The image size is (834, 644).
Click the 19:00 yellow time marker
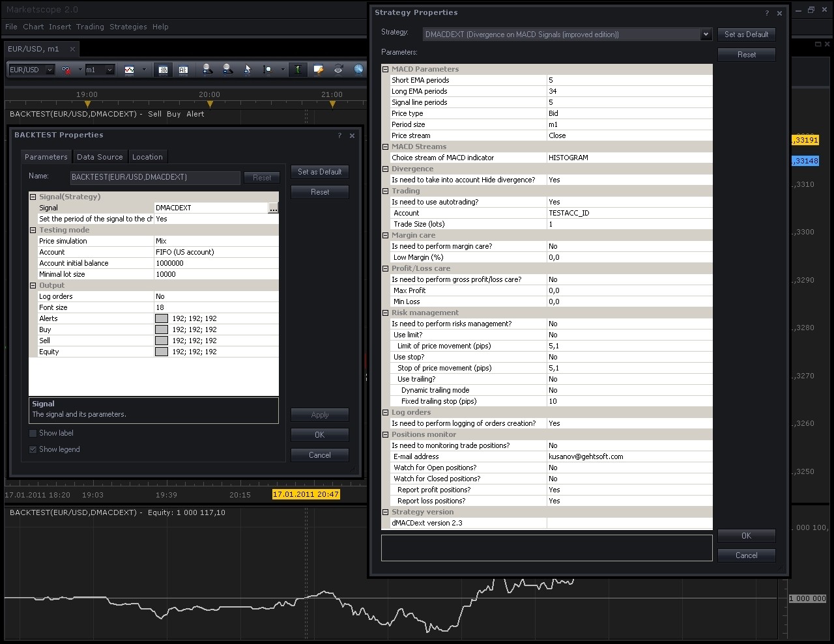tap(87, 104)
